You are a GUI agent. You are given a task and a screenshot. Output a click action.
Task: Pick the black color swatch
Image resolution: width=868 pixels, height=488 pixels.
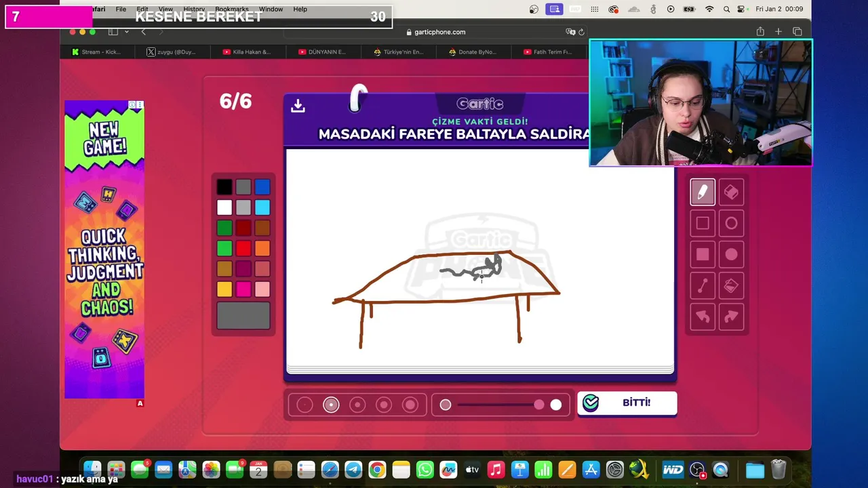tap(224, 187)
